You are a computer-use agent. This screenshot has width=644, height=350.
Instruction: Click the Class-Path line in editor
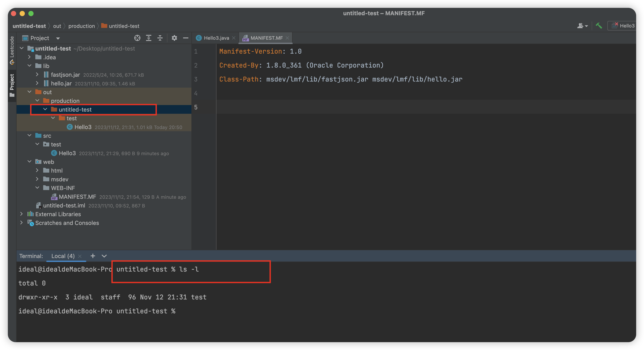coord(341,79)
